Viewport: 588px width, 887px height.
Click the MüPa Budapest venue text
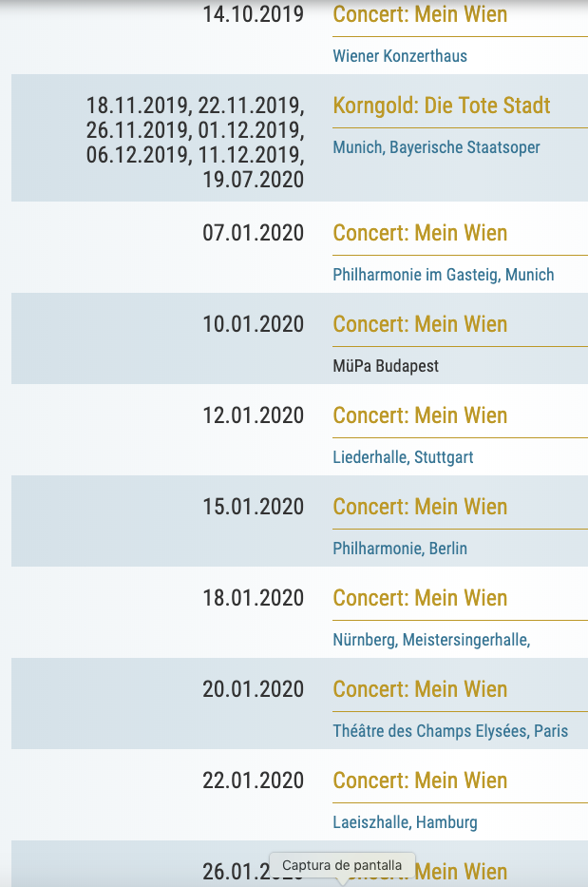coord(386,366)
